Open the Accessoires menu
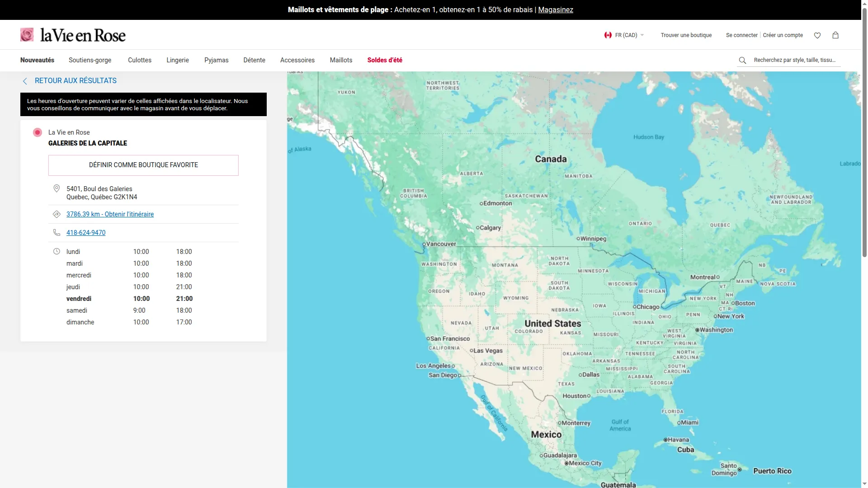Viewport: 868px width, 488px height. (297, 60)
